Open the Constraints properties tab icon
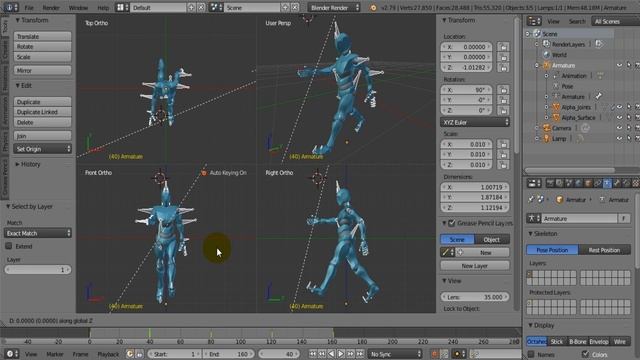 (598, 184)
